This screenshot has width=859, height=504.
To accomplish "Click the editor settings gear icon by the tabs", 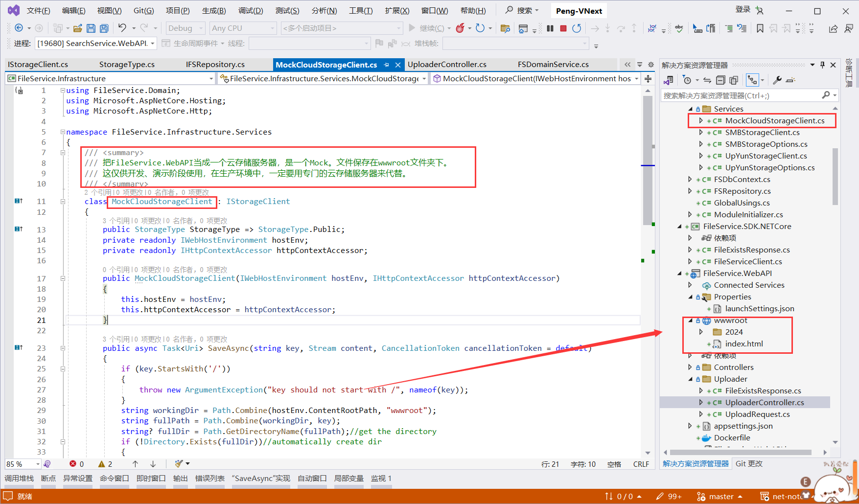I will pyautogui.click(x=650, y=65).
